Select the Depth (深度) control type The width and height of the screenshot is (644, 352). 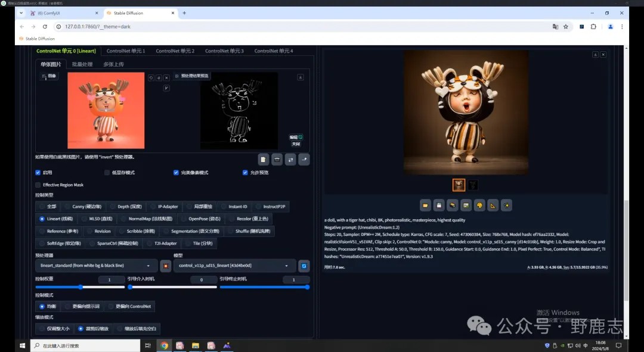point(126,206)
